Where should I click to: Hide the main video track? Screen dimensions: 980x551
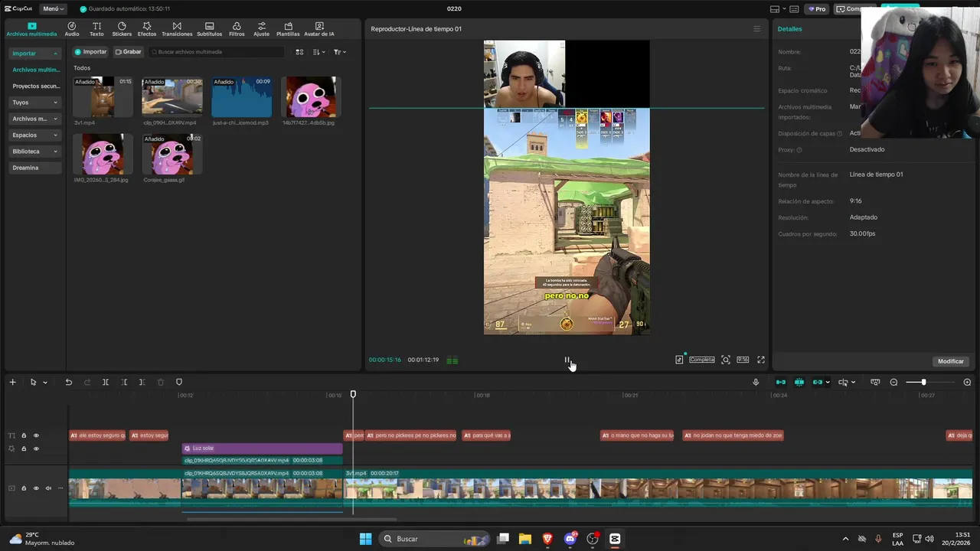36,488
